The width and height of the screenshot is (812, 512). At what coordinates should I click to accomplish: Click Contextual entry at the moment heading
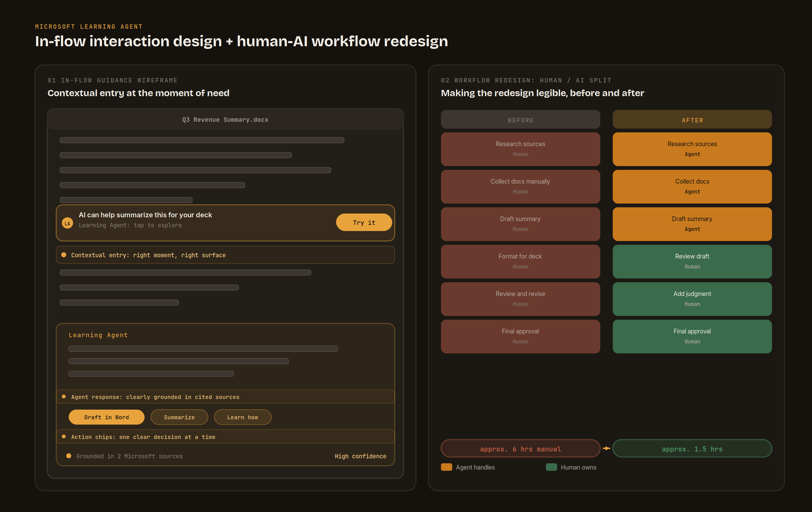(x=138, y=93)
